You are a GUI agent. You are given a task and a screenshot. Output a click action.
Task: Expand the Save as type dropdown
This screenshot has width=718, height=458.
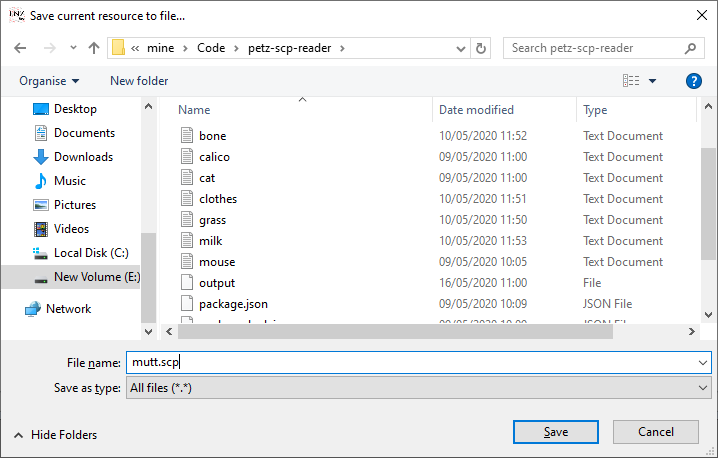pos(704,387)
